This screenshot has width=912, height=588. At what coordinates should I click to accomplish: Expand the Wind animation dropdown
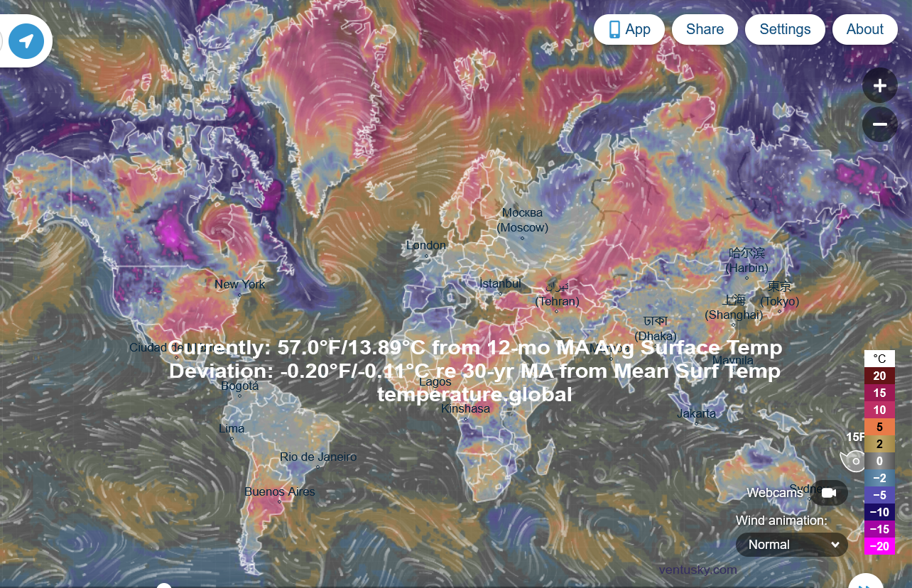point(792,545)
